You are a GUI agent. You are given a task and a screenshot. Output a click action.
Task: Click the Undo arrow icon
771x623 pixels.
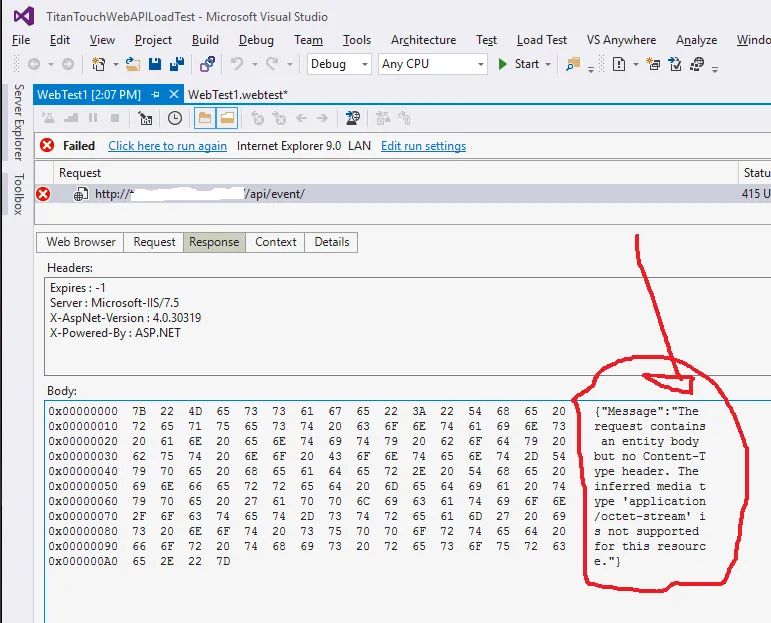click(237, 64)
